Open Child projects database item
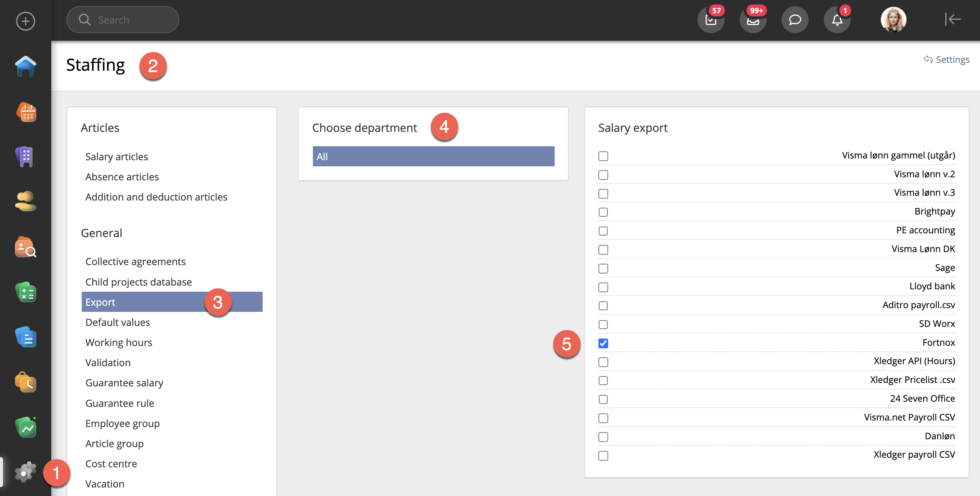 click(138, 282)
